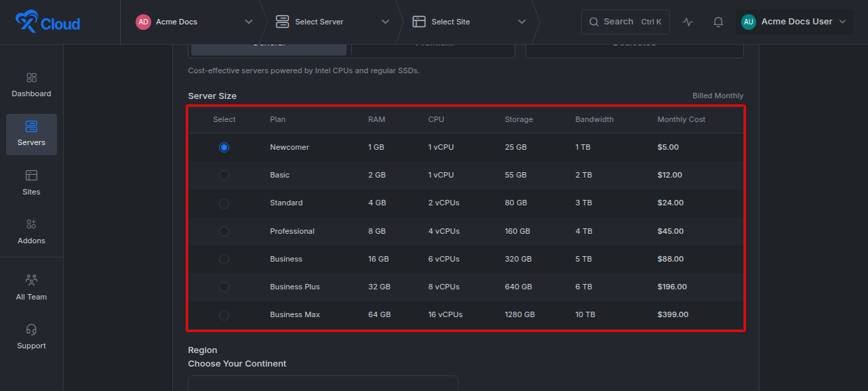Click the site layout icon in breadcrumb
Screen dimensions: 868x391
tap(419, 22)
